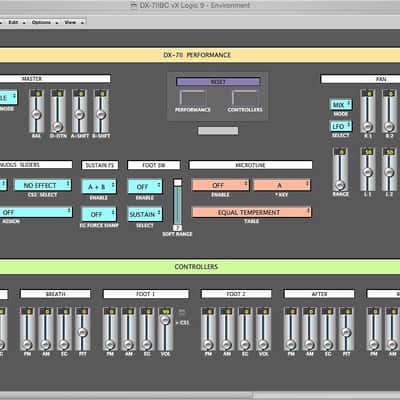
Task: Click the CONTROLLERS reset button
Action: click(x=245, y=98)
